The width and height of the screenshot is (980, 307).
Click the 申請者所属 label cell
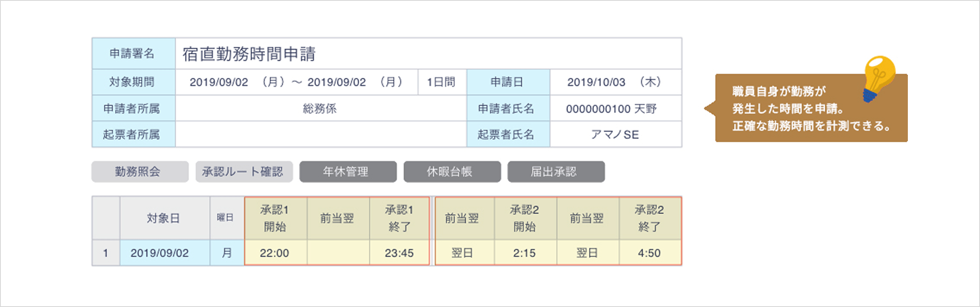(134, 108)
